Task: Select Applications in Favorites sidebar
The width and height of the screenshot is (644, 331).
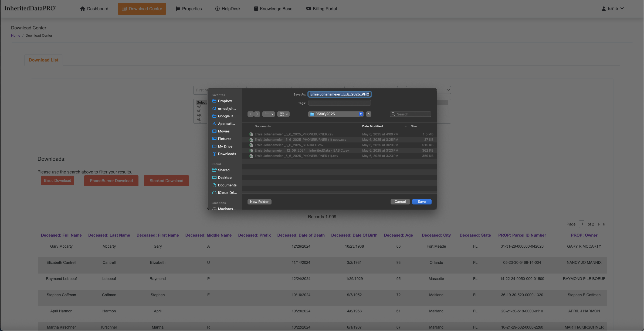Action: [x=226, y=124]
